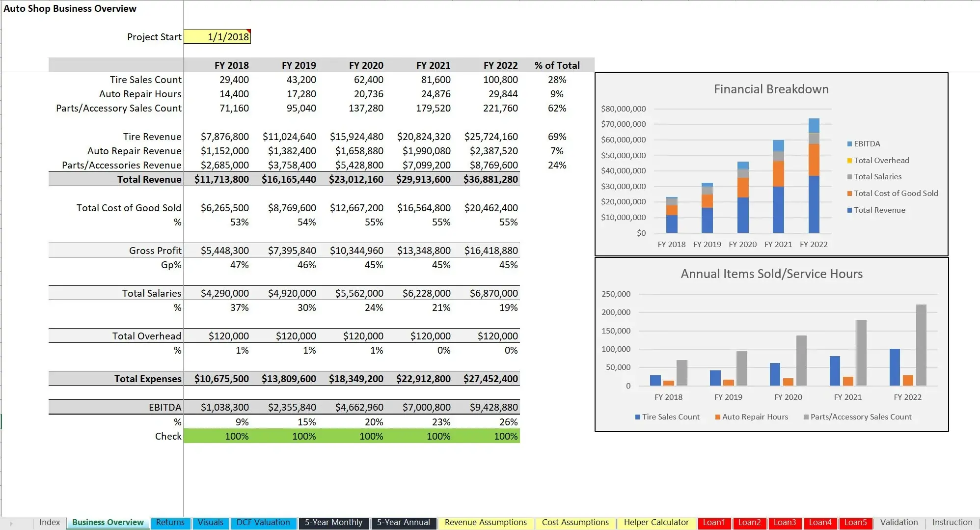
Task: Select the Visuals sheet tab
Action: [210, 523]
